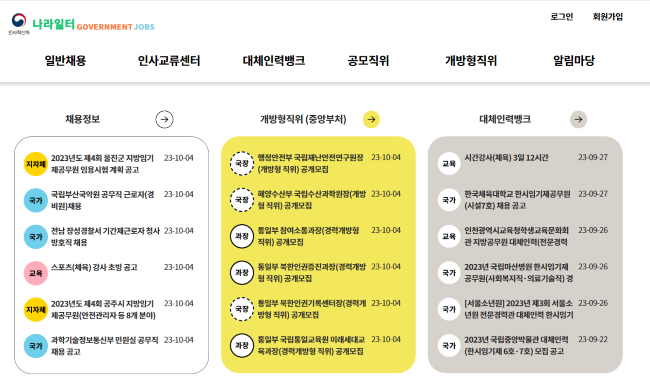Screen dimensions: 650x381
Task: Open the 개방형직위 (중앙부처) yellow arrow button
Action: 371,119
